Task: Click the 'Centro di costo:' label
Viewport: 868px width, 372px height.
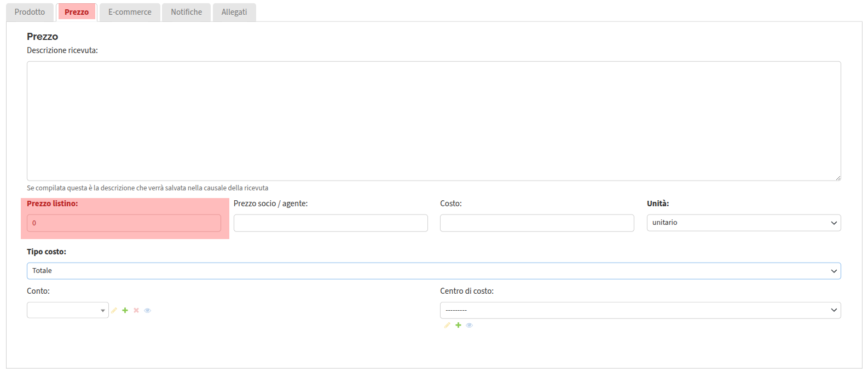Action: pyautogui.click(x=467, y=291)
